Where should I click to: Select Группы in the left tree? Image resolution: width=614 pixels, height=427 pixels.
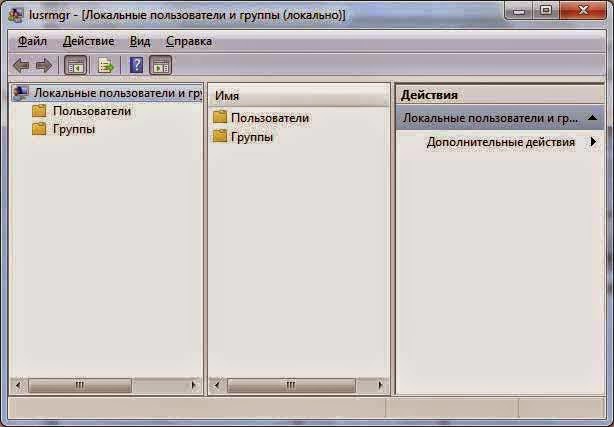74,129
